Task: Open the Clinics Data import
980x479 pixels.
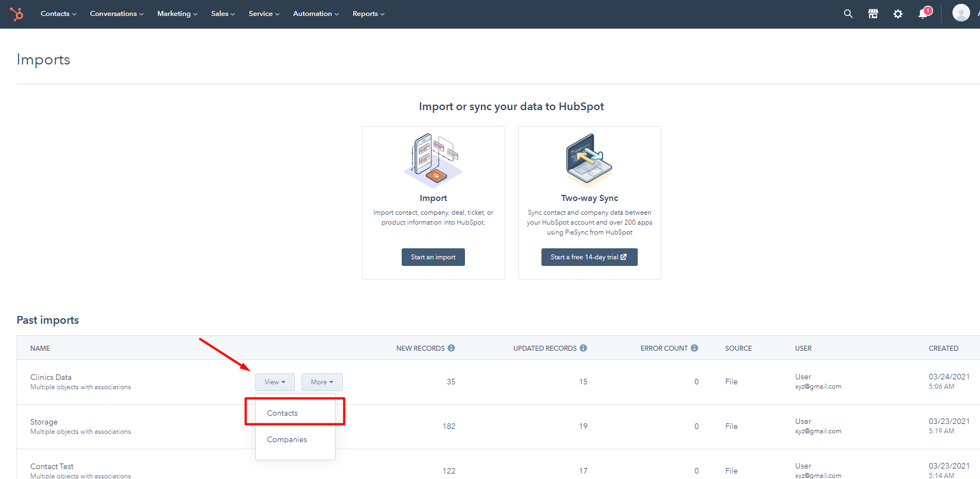Action: 51,377
